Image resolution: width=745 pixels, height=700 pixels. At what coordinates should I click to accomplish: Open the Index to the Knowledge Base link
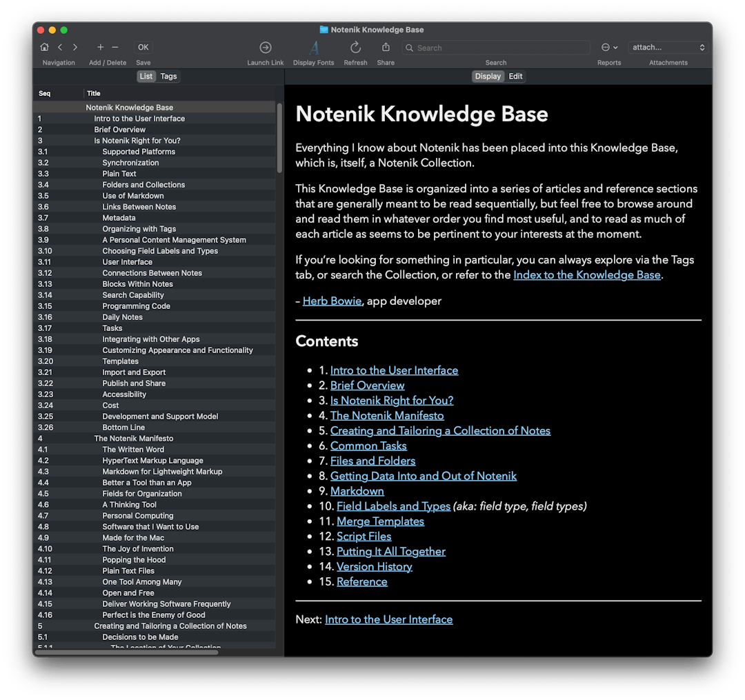click(586, 274)
